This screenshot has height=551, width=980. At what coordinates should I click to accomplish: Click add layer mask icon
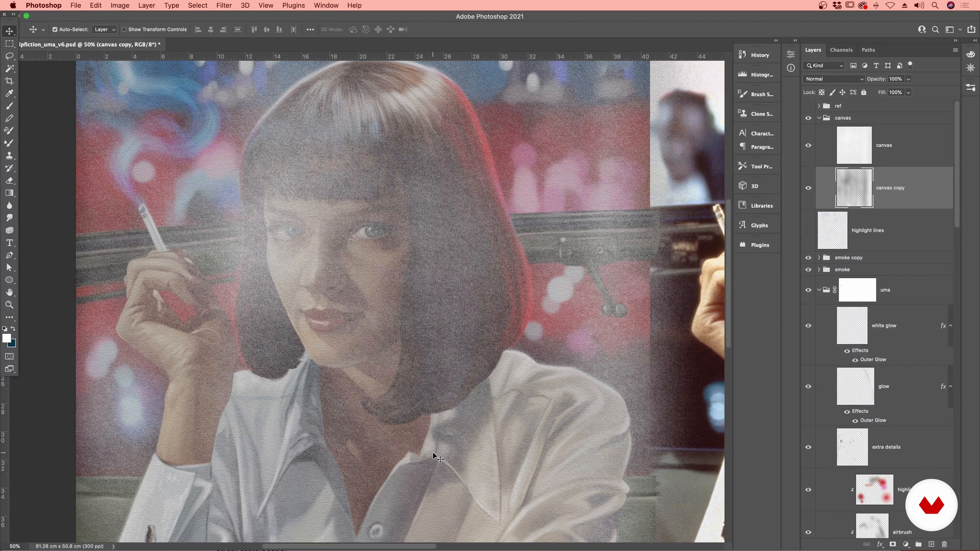[x=892, y=544]
